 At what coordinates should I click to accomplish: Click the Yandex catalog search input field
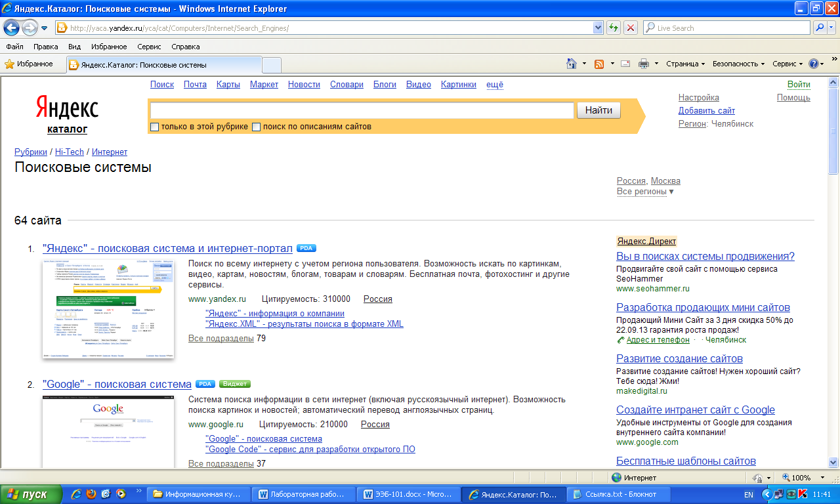pyautogui.click(x=362, y=110)
